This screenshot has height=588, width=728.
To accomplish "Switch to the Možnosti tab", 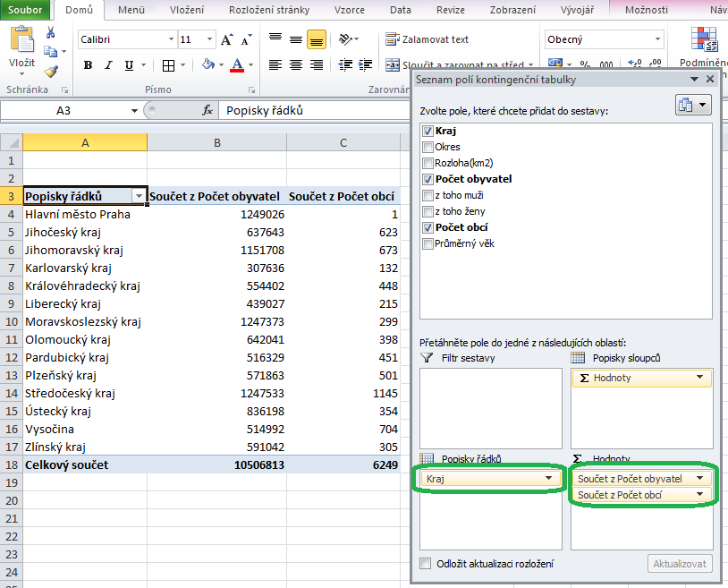I will tap(647, 10).
